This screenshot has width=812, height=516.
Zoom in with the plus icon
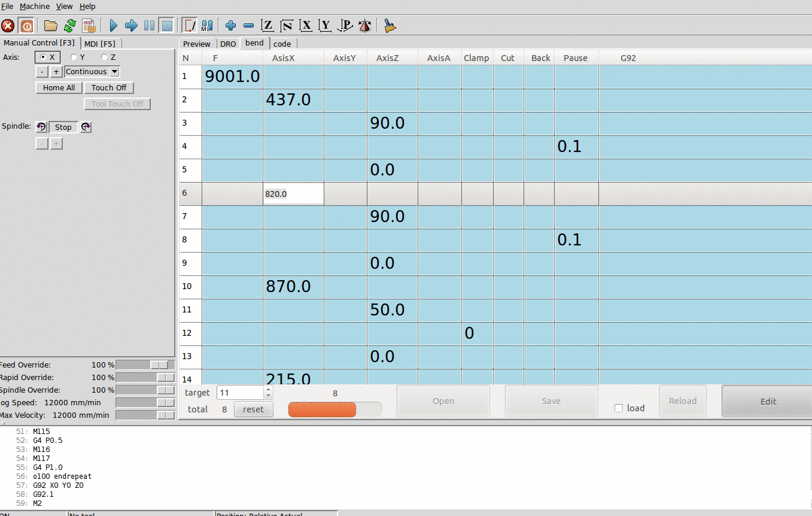(231, 26)
